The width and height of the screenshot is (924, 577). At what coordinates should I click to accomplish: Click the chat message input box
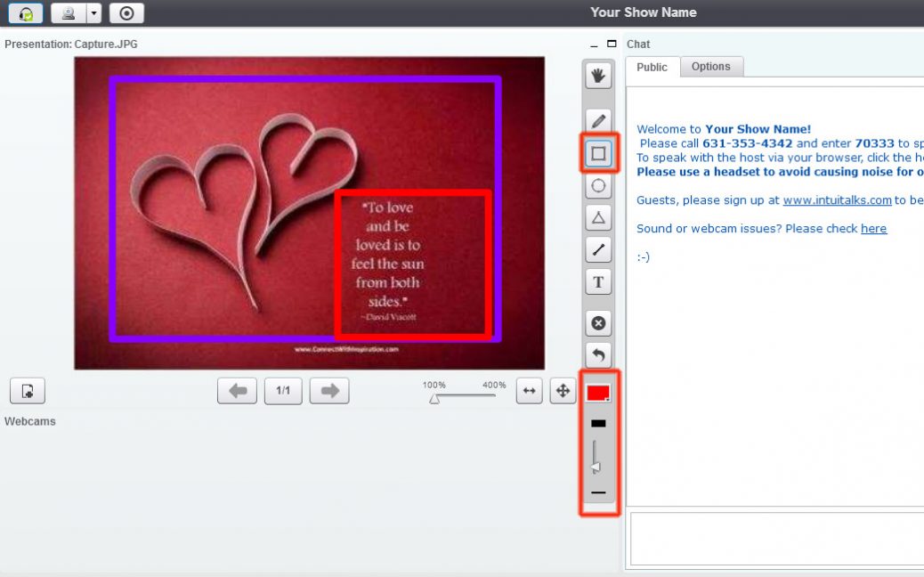click(777, 539)
